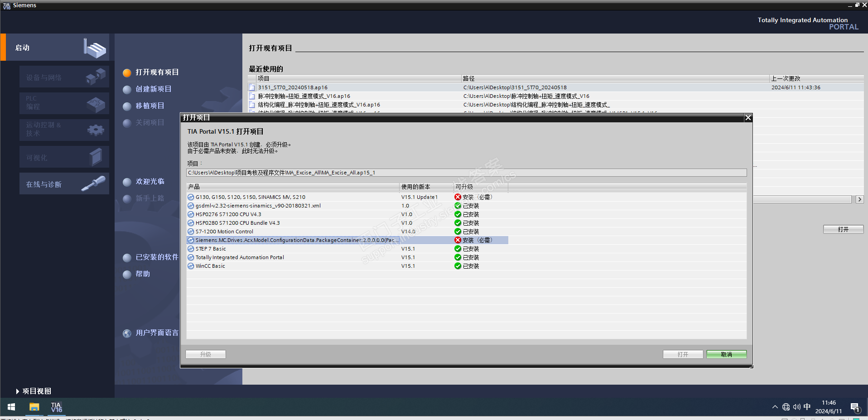Image resolution: width=868 pixels, height=420 pixels.
Task: Click the 在线与诊断 screwdriver icon
Action: coord(93,183)
